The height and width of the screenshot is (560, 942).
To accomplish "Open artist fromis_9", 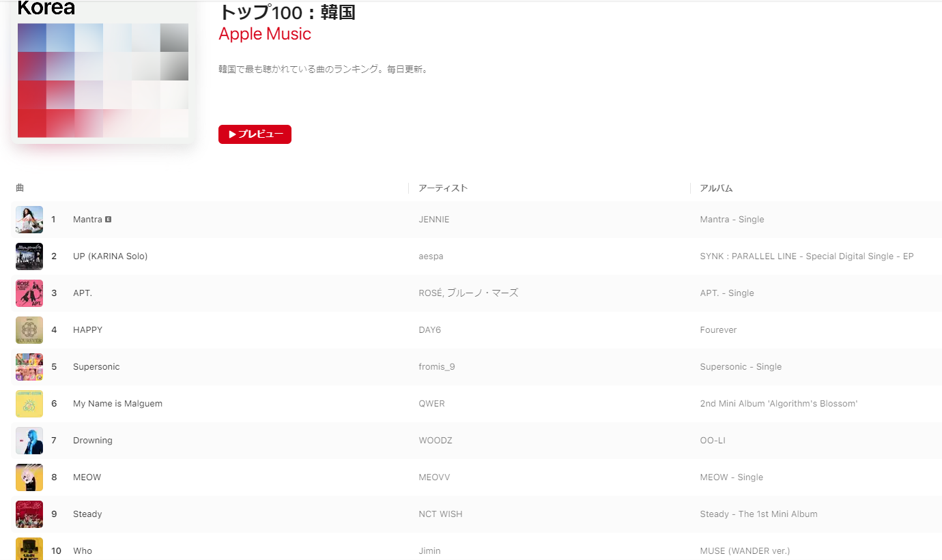I will pyautogui.click(x=437, y=367).
